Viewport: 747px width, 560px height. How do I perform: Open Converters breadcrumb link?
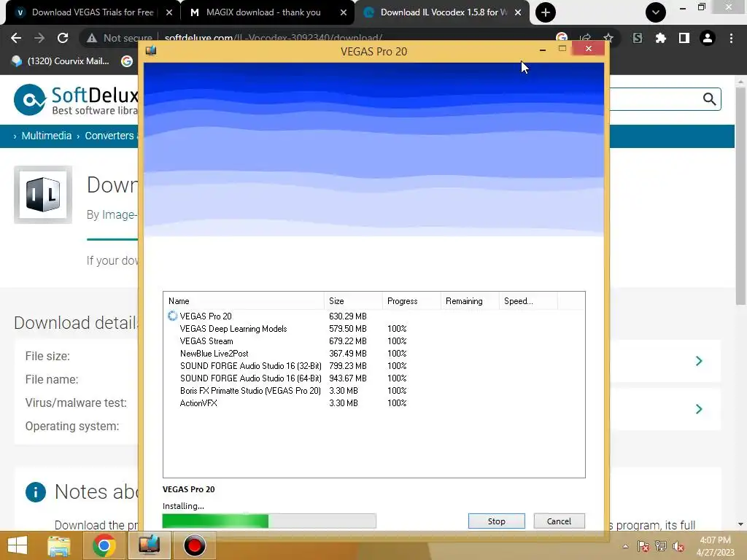(109, 136)
